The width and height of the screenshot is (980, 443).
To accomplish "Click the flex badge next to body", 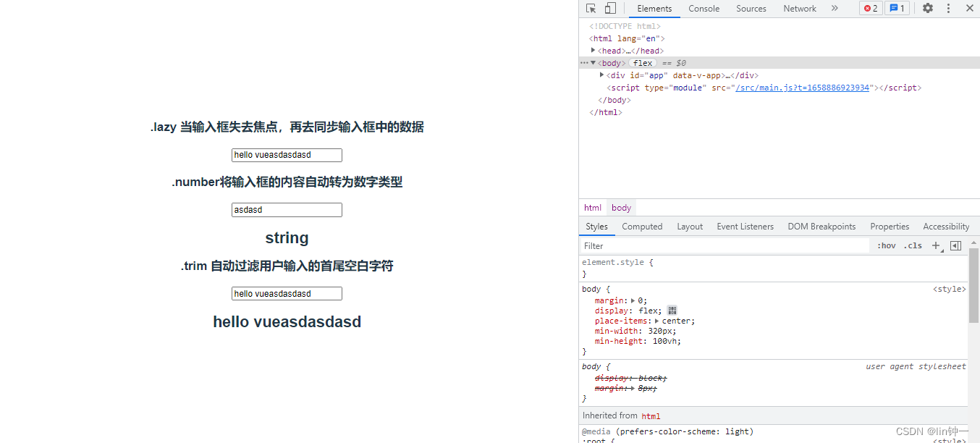I will tap(643, 63).
